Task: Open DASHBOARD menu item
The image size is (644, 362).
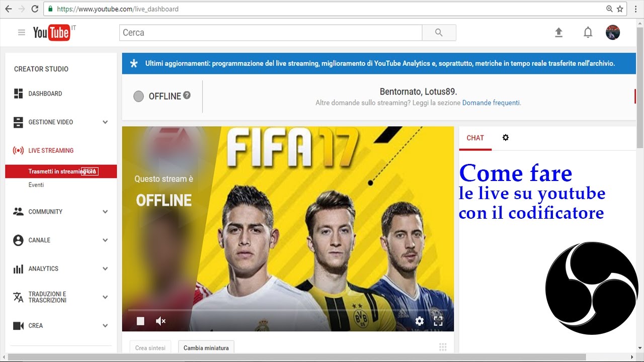Action: point(45,94)
